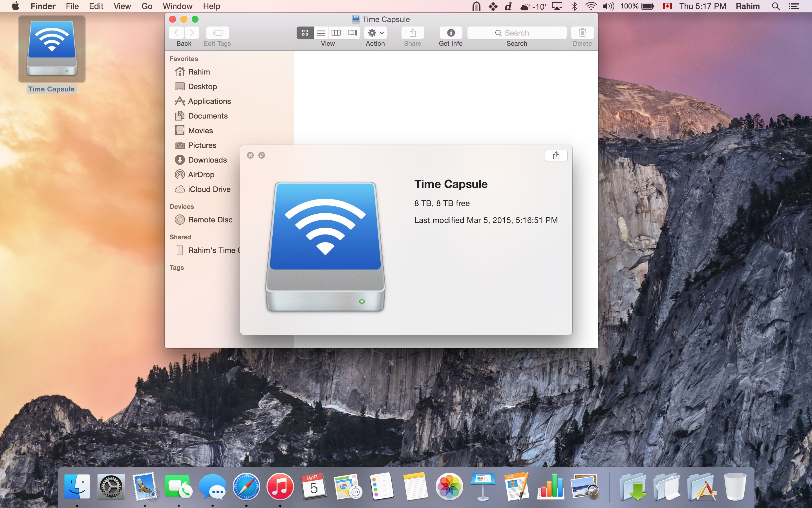Click the Share toolbar button in Finder
The image size is (812, 508).
coord(412,32)
